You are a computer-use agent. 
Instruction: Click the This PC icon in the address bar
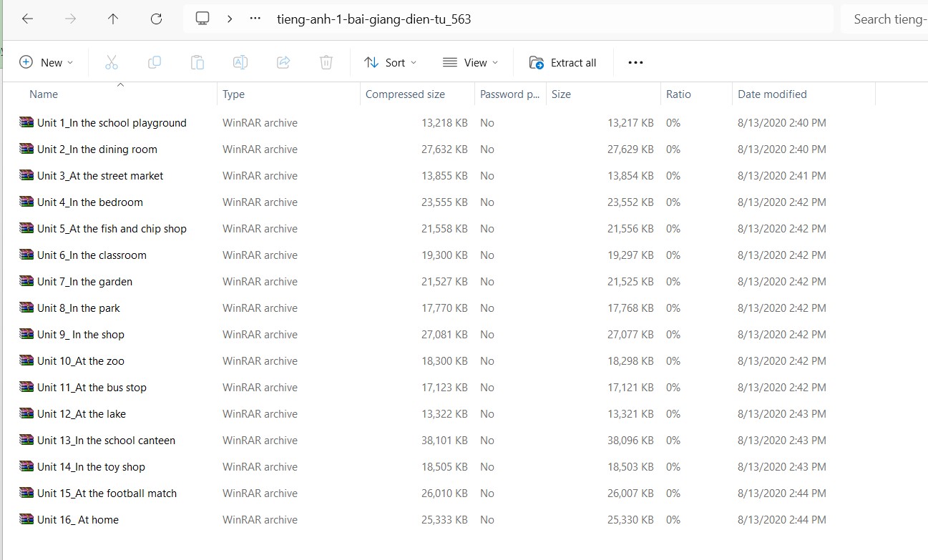coord(202,19)
